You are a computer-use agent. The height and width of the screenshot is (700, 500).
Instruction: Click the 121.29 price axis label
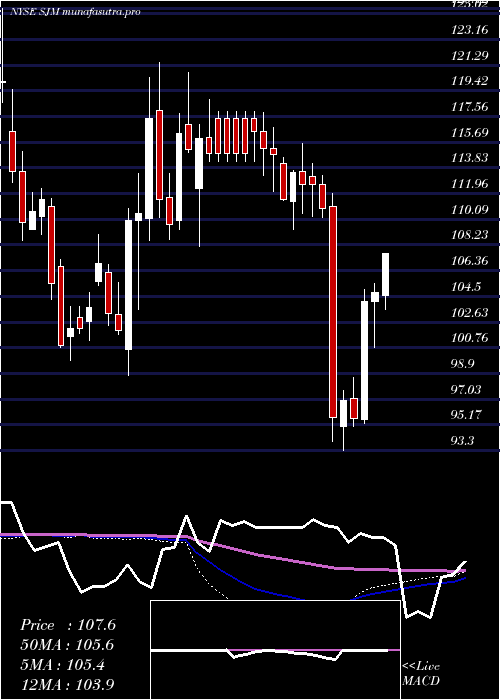click(468, 56)
